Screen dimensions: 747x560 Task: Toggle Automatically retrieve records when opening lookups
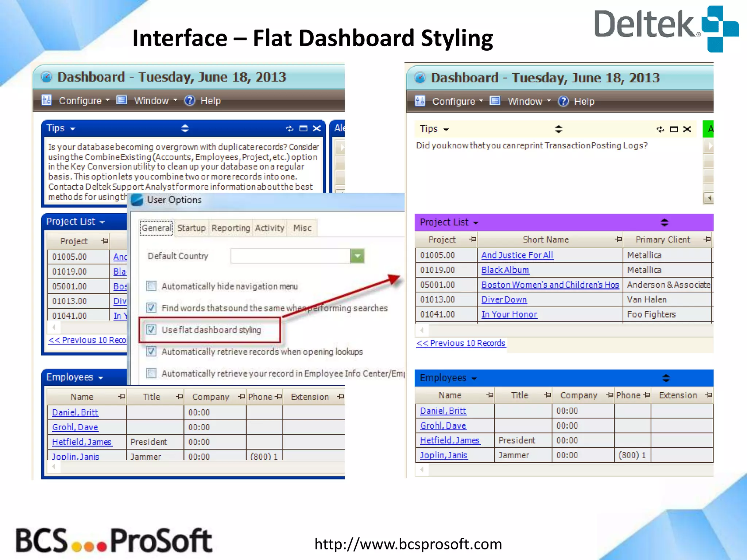[x=151, y=351]
